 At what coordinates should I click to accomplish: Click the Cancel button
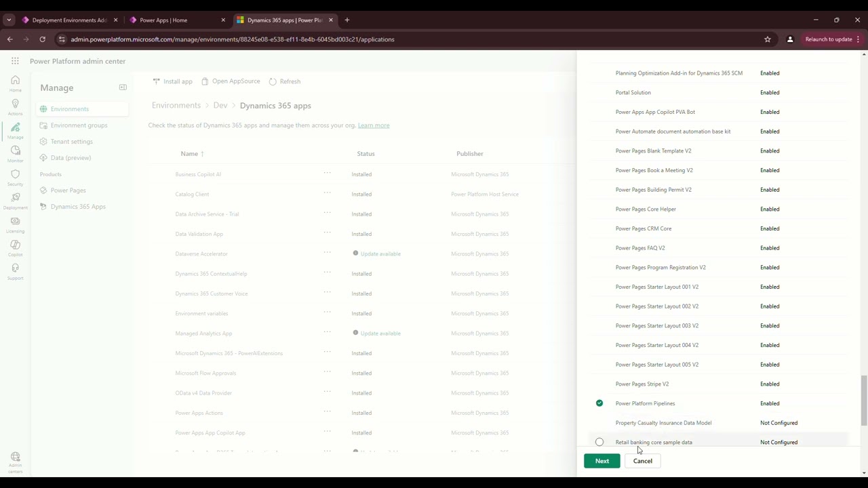[643, 461]
